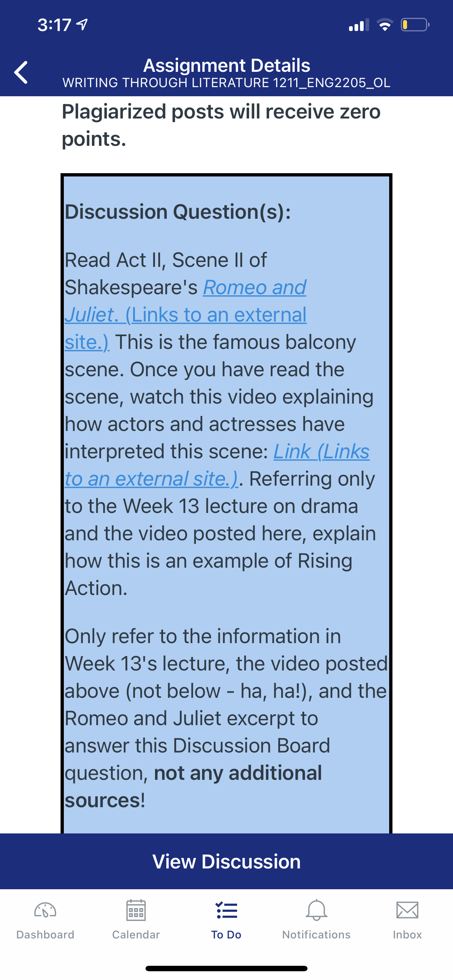Switch to the Inbox tab label
This screenshot has height=980, width=453.
point(407,935)
